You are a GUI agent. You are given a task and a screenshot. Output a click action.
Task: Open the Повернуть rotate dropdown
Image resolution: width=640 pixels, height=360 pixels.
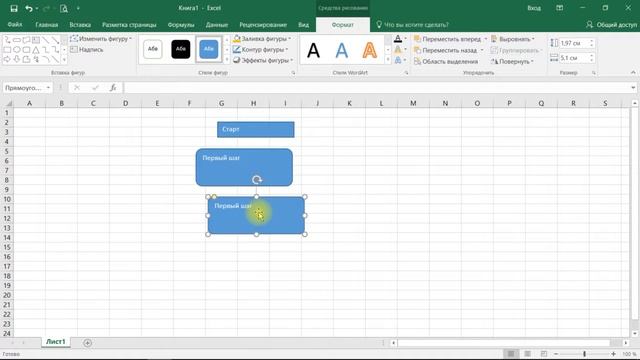pyautogui.click(x=512, y=61)
